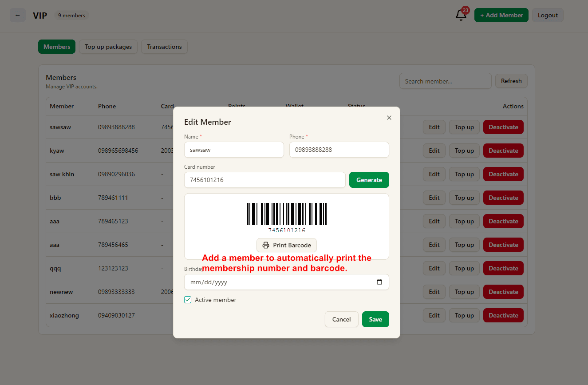Top up member saw khin
588x385 pixels.
[464, 174]
